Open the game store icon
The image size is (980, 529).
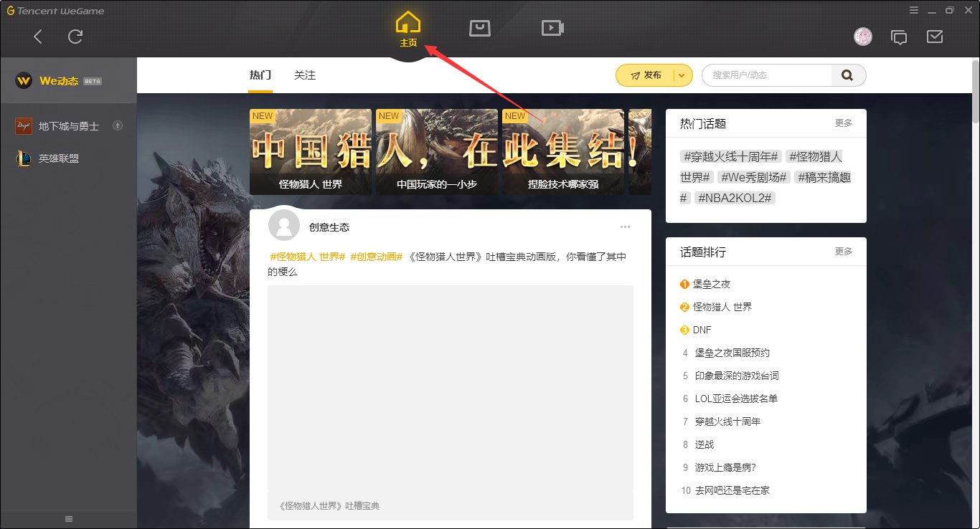(x=479, y=29)
